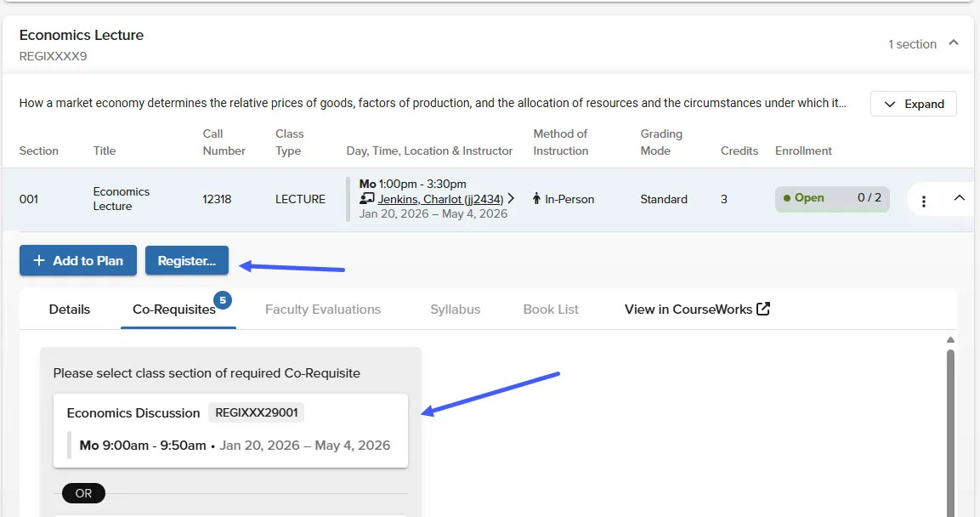The image size is (980, 517).
Task: Click the OR separator label
Action: coord(84,493)
